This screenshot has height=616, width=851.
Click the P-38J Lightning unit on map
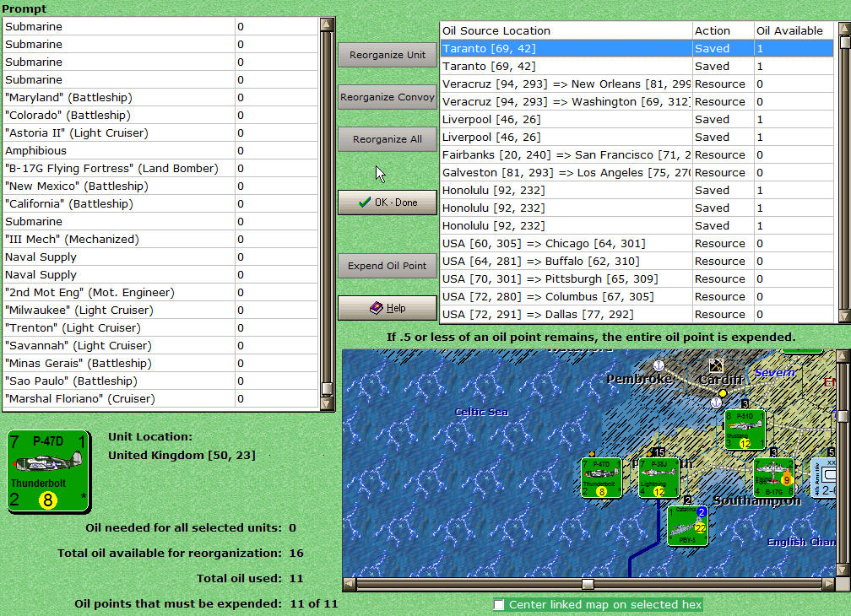[x=659, y=478]
